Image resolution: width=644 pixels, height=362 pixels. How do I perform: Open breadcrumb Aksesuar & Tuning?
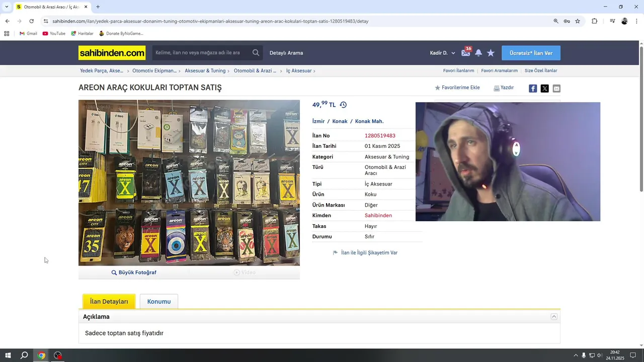point(205,71)
